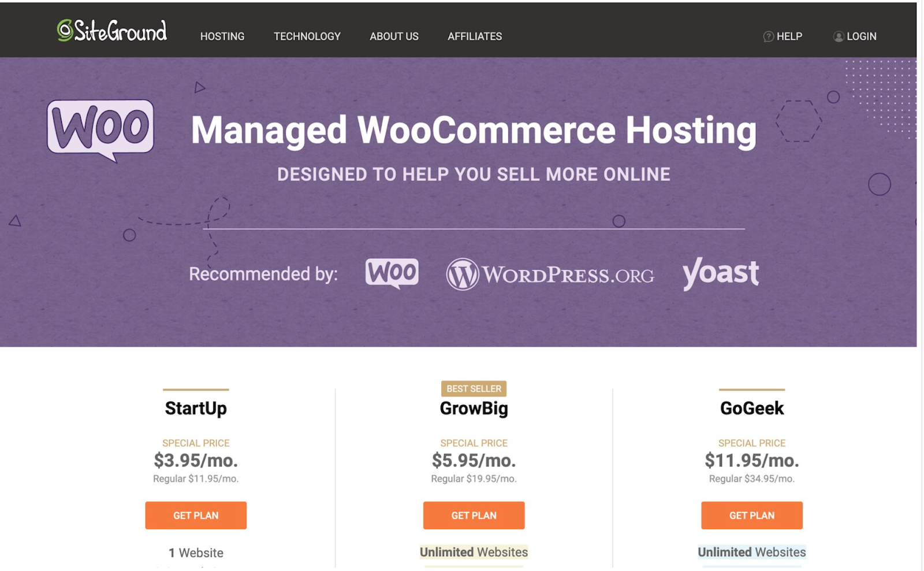Click the small Woo logo beside Recommended by
Screen dimensions: 924x571
(392, 273)
